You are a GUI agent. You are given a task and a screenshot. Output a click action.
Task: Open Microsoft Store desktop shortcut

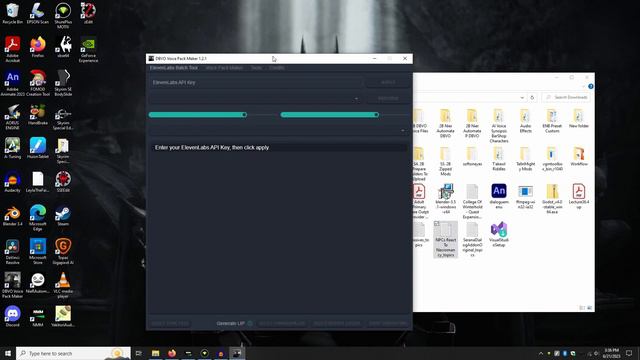tap(38, 252)
